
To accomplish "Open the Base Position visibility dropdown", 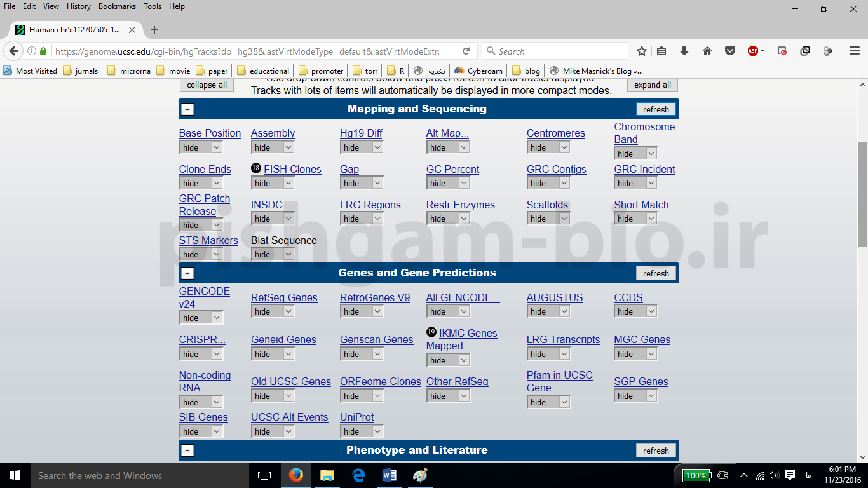I will pos(201,147).
